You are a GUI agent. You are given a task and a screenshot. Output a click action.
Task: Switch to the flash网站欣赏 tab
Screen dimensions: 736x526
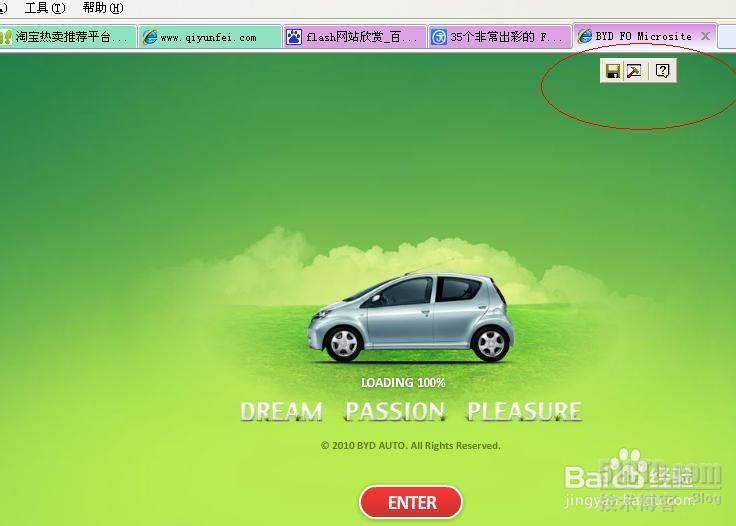pyautogui.click(x=355, y=37)
